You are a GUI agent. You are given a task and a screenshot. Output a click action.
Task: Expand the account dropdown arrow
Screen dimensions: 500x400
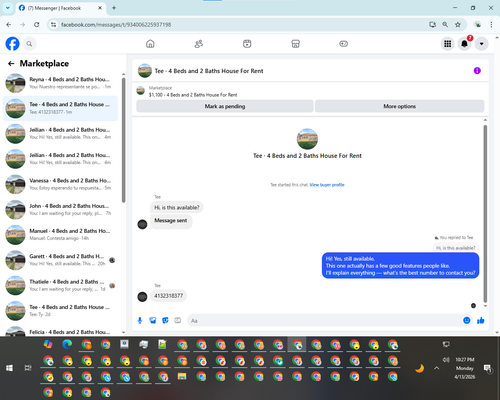(x=481, y=44)
